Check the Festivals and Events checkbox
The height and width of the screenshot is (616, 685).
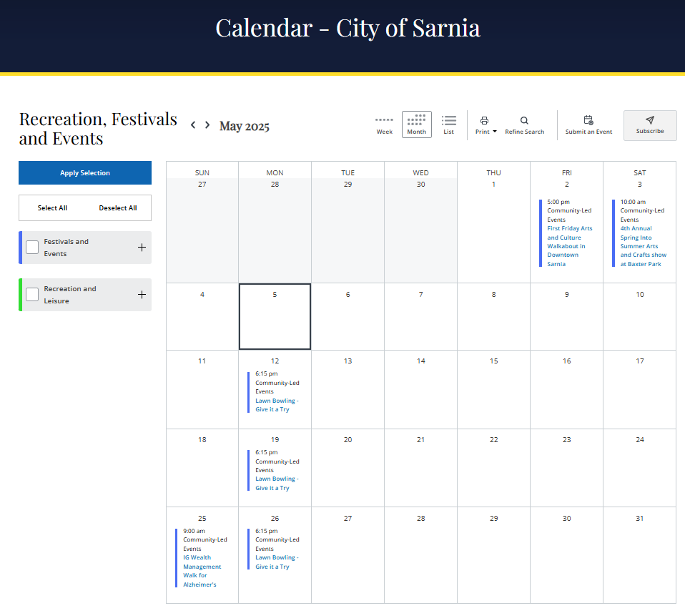(x=32, y=248)
